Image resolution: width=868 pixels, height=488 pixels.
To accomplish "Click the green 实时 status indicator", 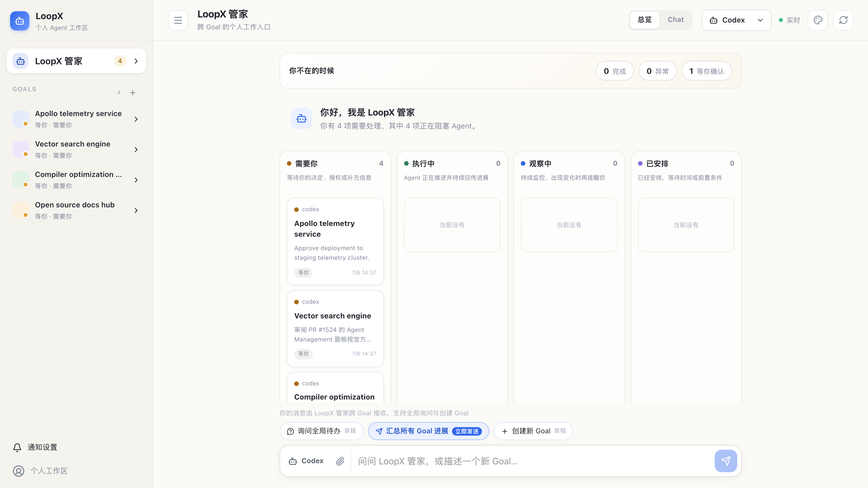I will (x=789, y=20).
